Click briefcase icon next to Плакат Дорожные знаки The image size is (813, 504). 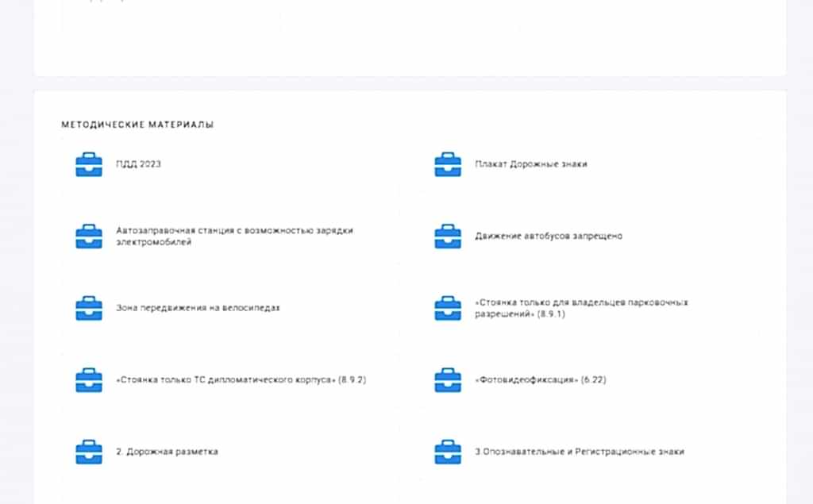(x=448, y=164)
